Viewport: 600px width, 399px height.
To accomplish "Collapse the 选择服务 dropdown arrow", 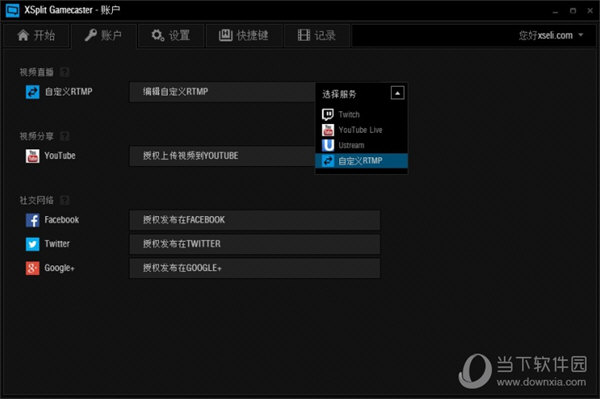I will [x=398, y=93].
